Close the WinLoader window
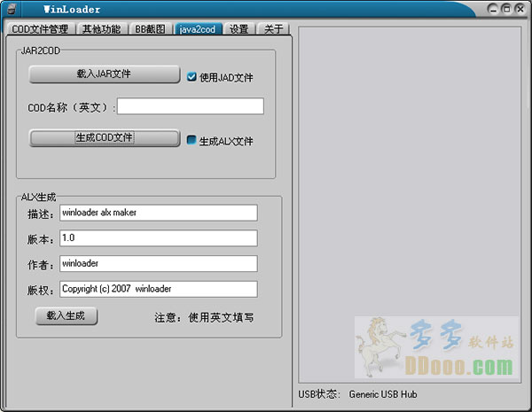532x412 pixels. (x=520, y=9)
